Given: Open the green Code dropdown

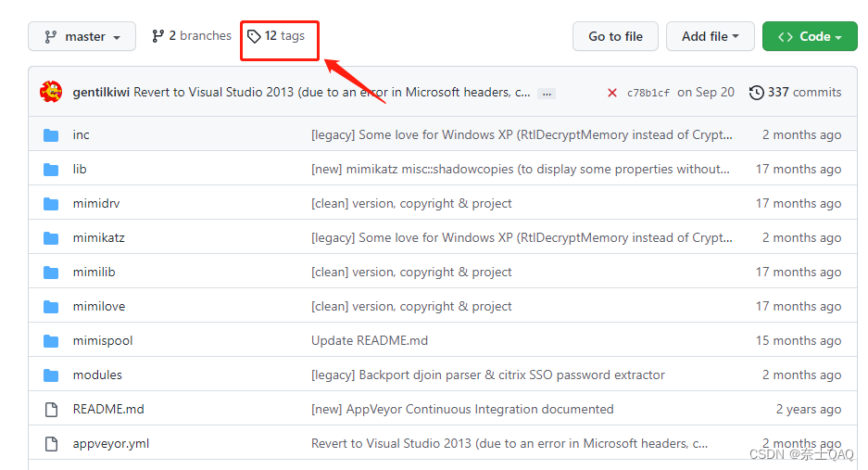Looking at the screenshot, I should (x=810, y=36).
